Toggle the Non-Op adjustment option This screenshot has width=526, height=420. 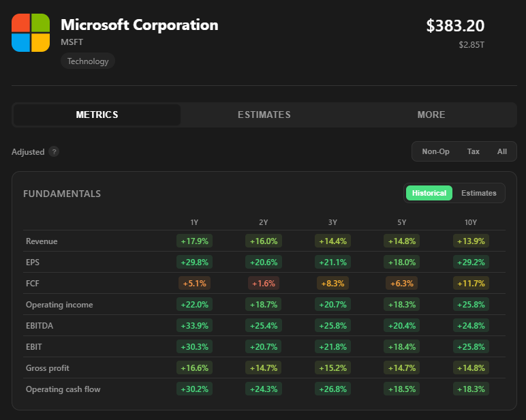tap(435, 151)
